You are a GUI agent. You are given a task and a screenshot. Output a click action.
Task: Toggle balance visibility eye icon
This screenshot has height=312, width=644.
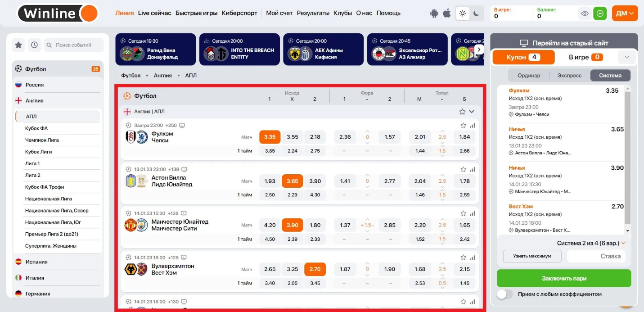tap(585, 14)
